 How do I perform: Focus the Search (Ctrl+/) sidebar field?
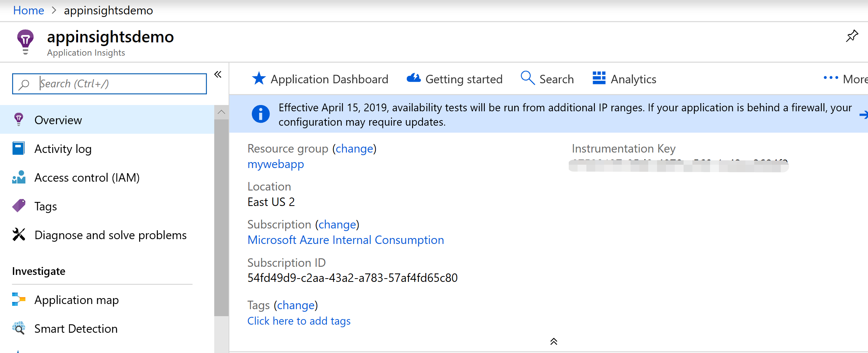(x=109, y=84)
